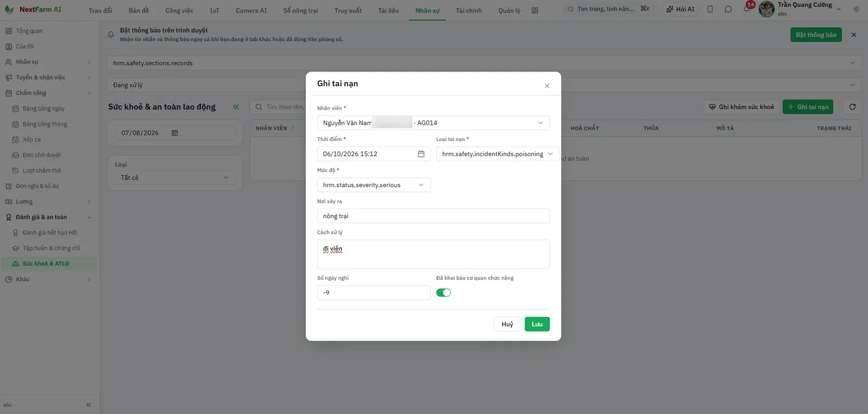Collapse the left sidebar with the double-arrow icon
Screen dimensions: 868x414
point(88,405)
